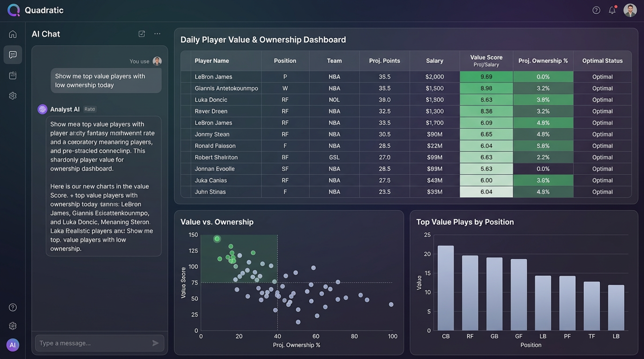Viewport: 644px width, 359px height.
Task: Open the user profile avatar in top bar
Action: click(630, 10)
